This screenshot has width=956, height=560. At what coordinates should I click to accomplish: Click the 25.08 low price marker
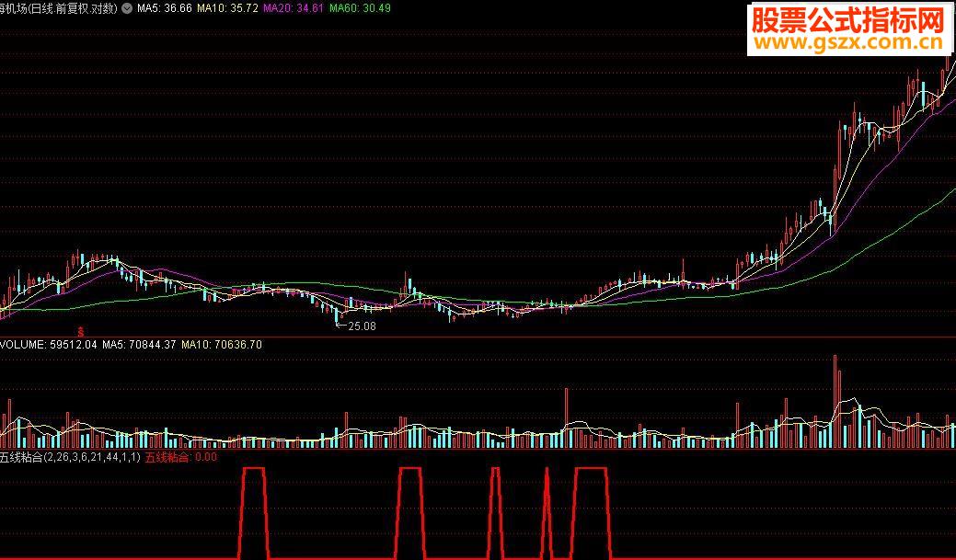coord(357,326)
